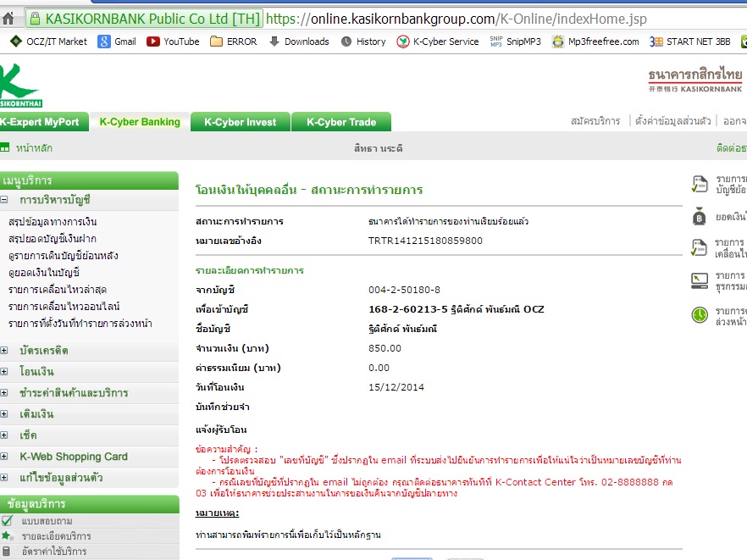
Task: Open the START NET 3BB bookmark
Action: [689, 42]
